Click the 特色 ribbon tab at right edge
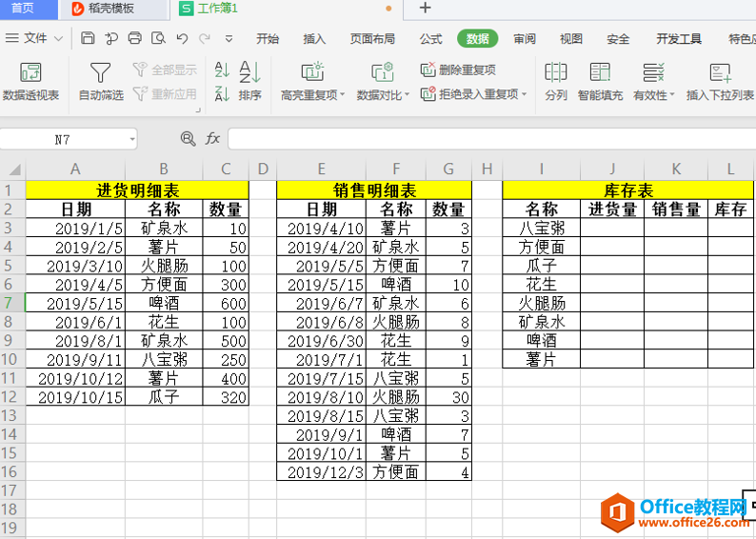756x539 pixels. click(x=742, y=39)
